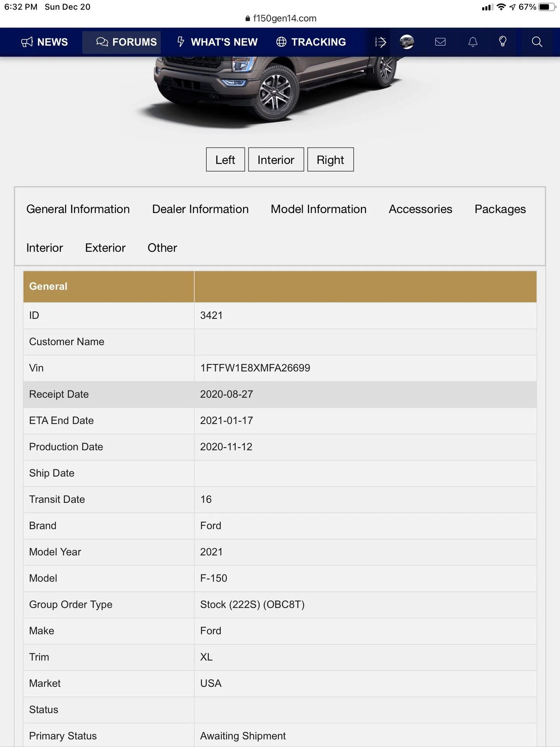Expand the navigation overflow arrow icon

tap(380, 42)
